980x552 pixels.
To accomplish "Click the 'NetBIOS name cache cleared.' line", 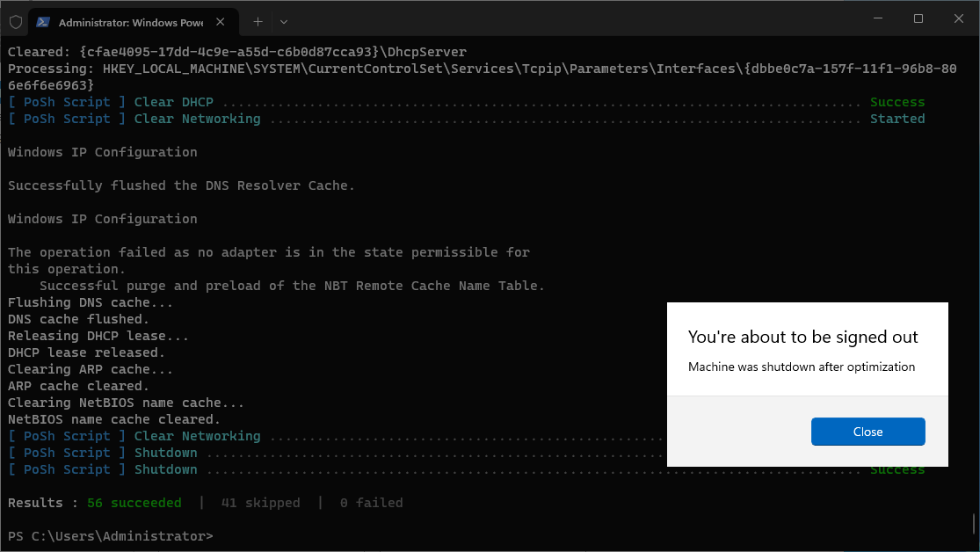I will click(113, 419).
